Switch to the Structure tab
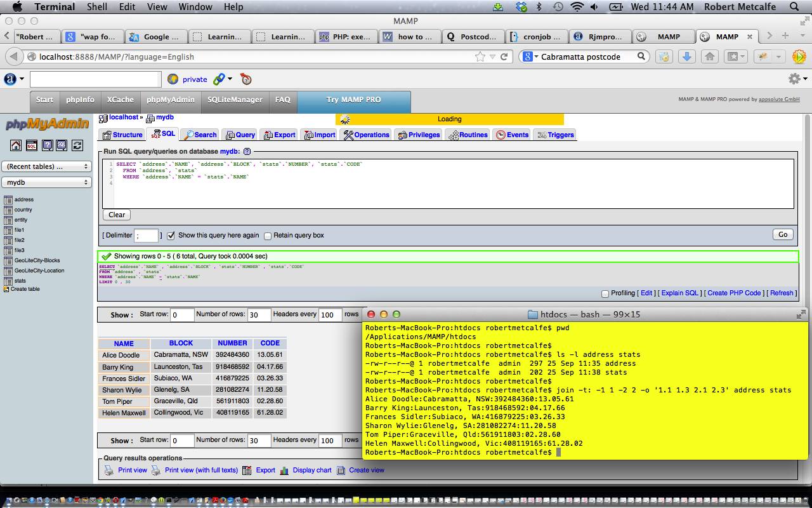812x508 pixels. pos(122,135)
